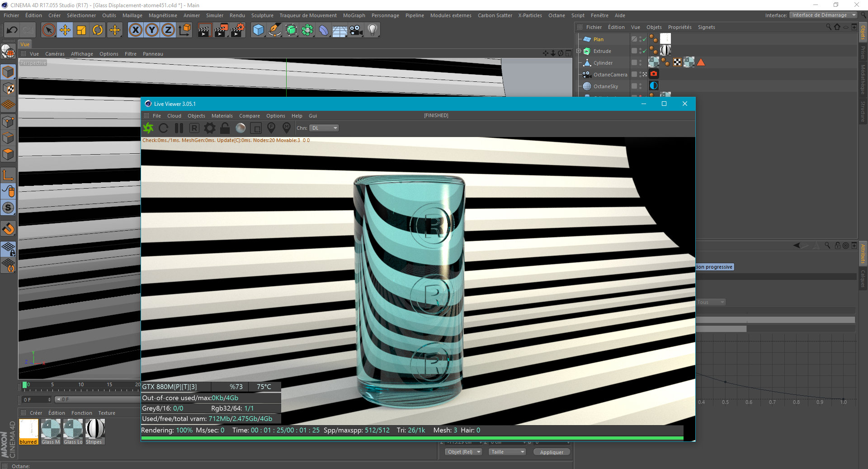
Task: Click the Appliquer button
Action: tap(552, 452)
